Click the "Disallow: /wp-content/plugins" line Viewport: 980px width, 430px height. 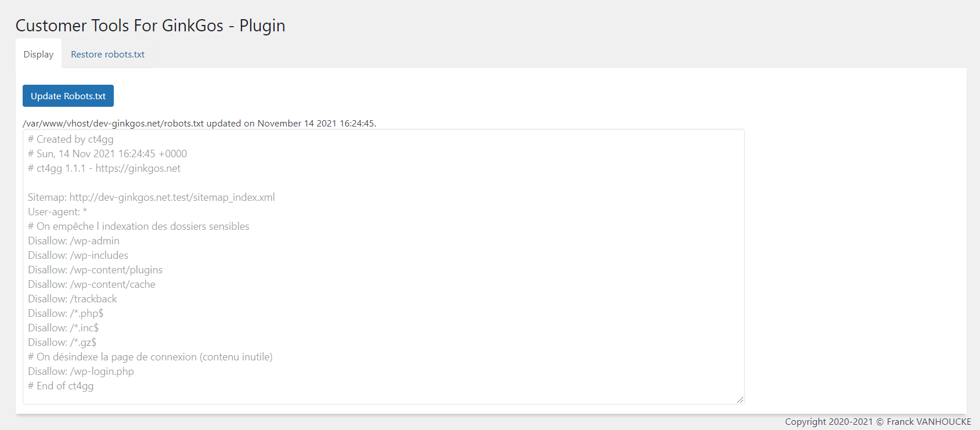(95, 270)
